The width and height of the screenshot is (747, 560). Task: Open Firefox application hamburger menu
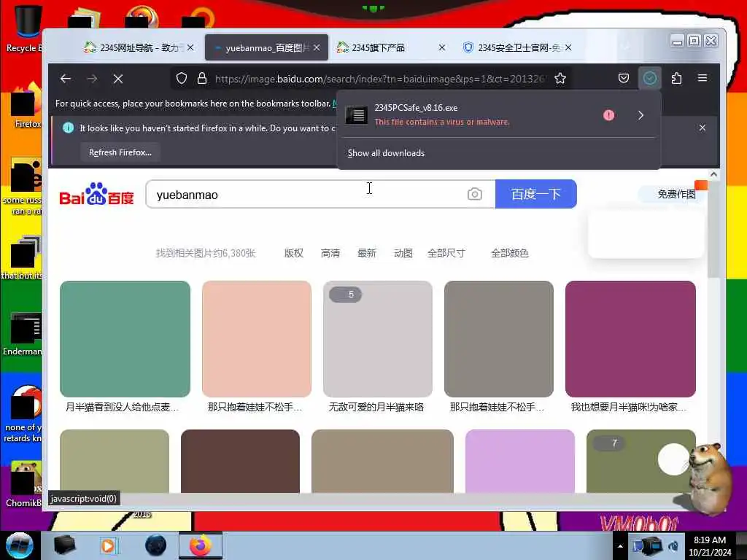coord(703,78)
